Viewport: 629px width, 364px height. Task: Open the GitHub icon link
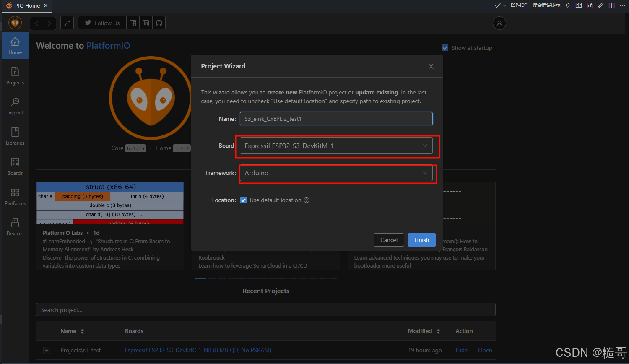pos(159,23)
